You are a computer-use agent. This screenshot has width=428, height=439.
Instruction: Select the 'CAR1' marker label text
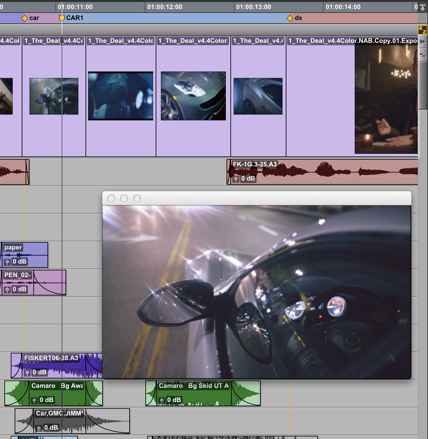pyautogui.click(x=74, y=18)
